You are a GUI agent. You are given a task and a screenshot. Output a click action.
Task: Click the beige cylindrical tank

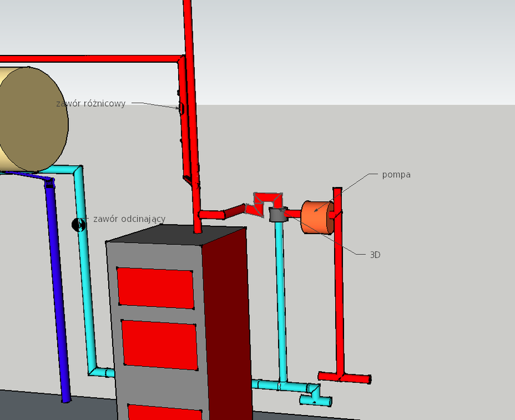33,119
